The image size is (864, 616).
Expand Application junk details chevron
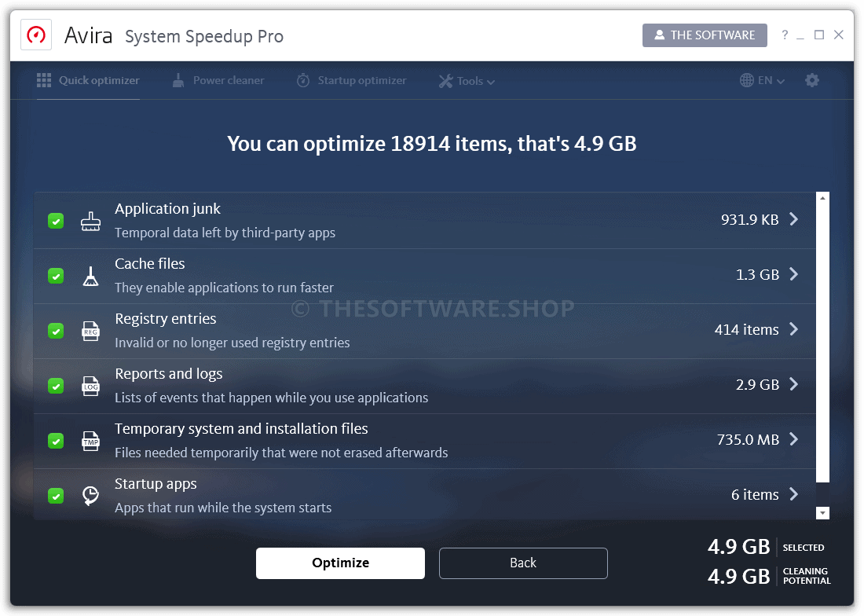793,219
